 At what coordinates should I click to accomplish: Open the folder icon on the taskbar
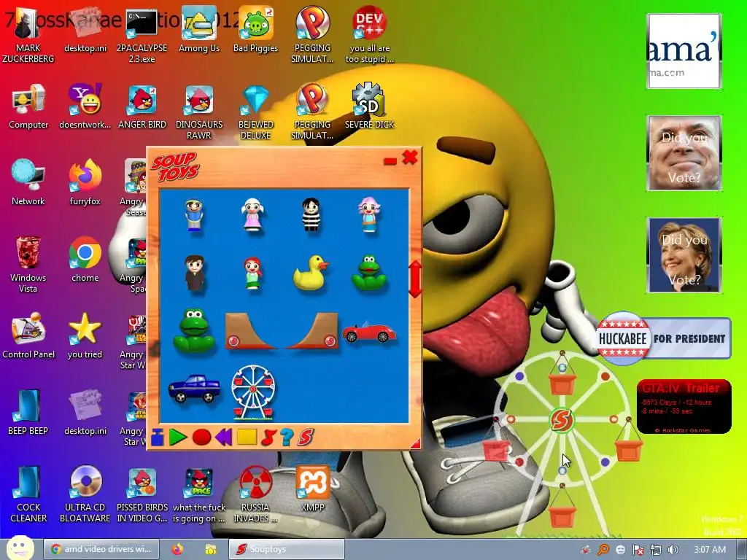(x=211, y=549)
